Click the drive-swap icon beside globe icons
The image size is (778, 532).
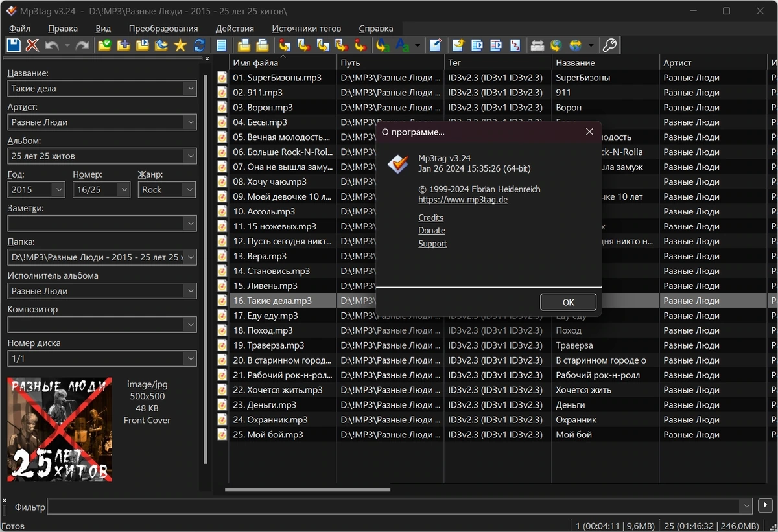(x=537, y=45)
